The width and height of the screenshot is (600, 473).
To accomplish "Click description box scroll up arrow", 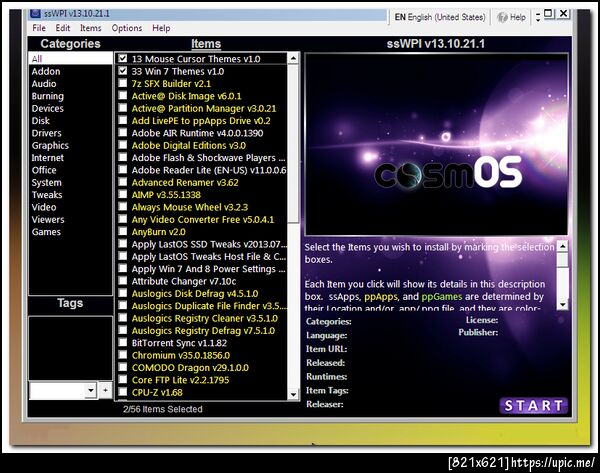I will point(562,246).
